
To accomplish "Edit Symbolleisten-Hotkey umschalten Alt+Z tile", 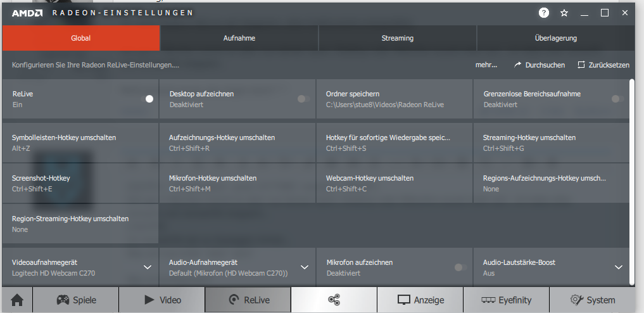I will coord(80,143).
